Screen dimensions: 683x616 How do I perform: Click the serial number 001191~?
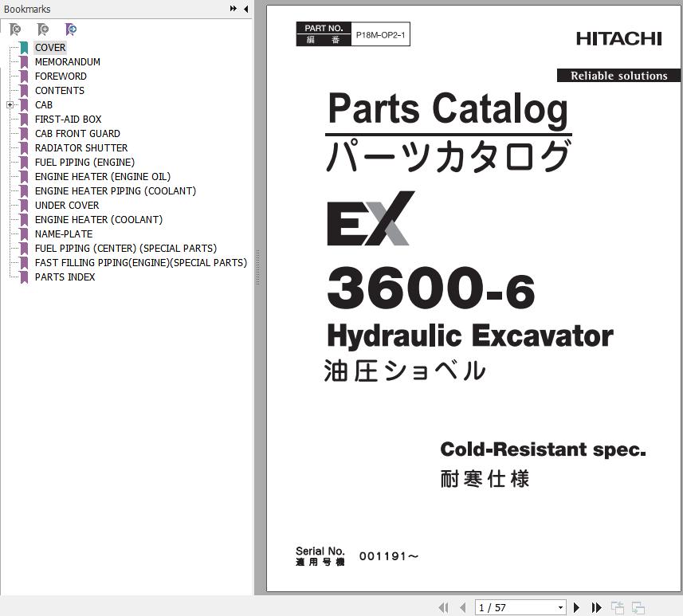point(389,556)
